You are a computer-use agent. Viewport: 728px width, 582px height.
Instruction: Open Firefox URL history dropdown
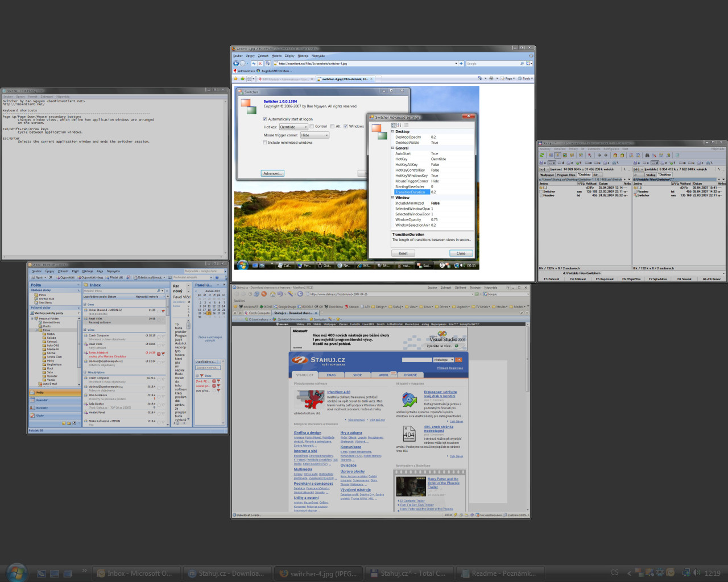[456, 64]
